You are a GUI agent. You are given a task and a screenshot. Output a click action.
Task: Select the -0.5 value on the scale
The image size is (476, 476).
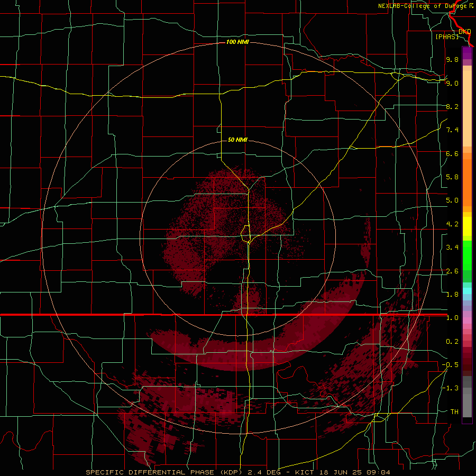tap(450, 365)
